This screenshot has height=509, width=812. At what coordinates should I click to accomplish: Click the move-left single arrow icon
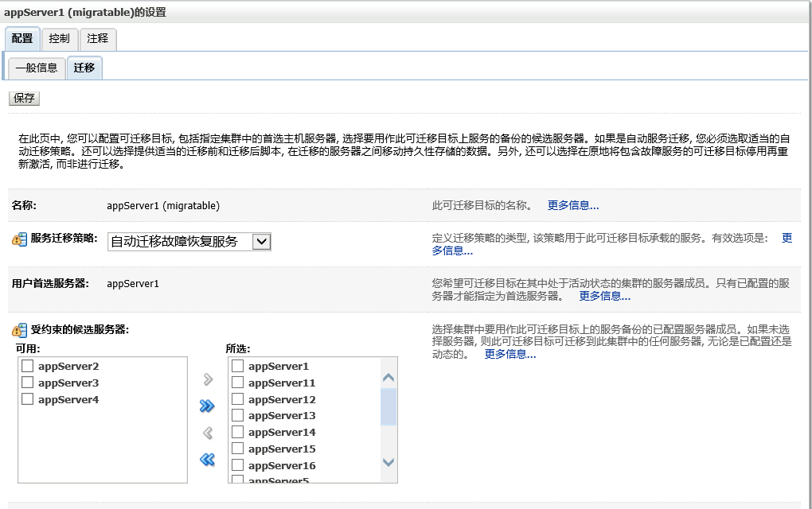(208, 433)
